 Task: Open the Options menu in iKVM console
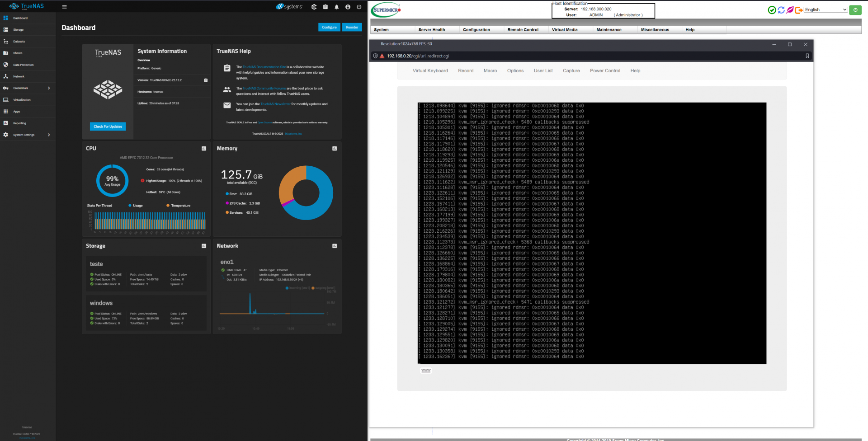pos(515,70)
